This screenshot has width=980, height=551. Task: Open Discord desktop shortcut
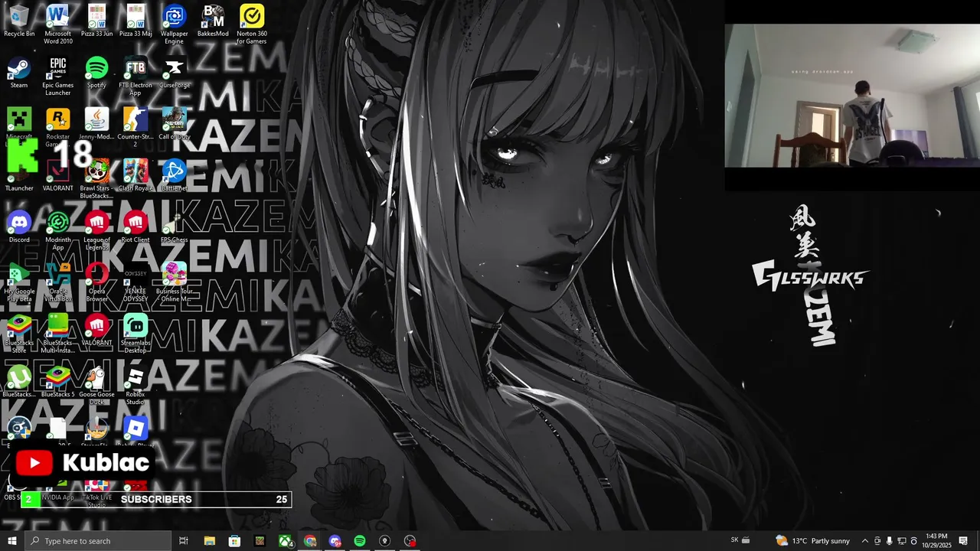coord(19,227)
